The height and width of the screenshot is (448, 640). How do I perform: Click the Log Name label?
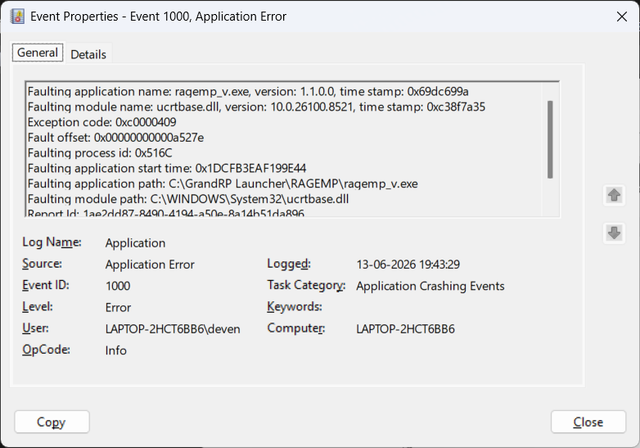point(52,242)
